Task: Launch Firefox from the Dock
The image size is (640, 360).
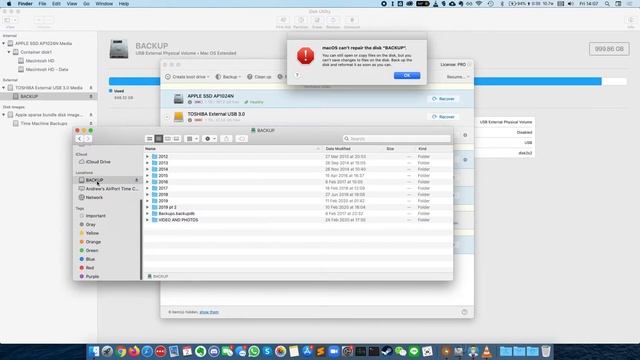Action: 134,351
